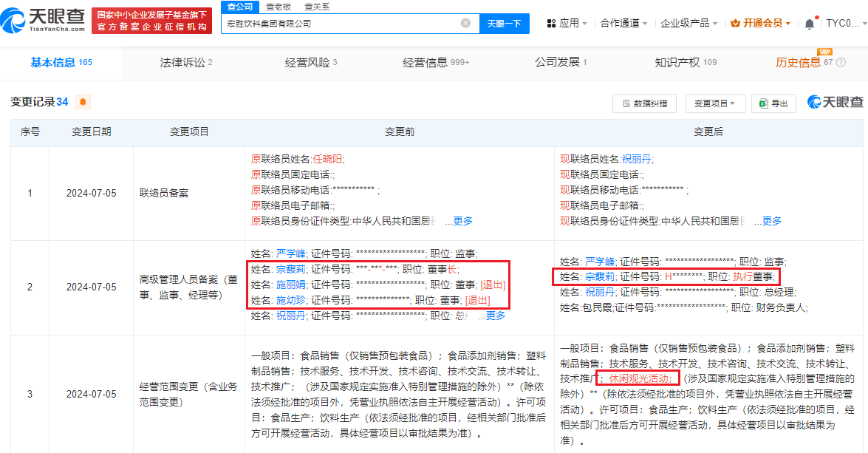Open 严学峰 link in row 2 变更前 cell
The width and height of the screenshot is (868, 453).
[290, 253]
